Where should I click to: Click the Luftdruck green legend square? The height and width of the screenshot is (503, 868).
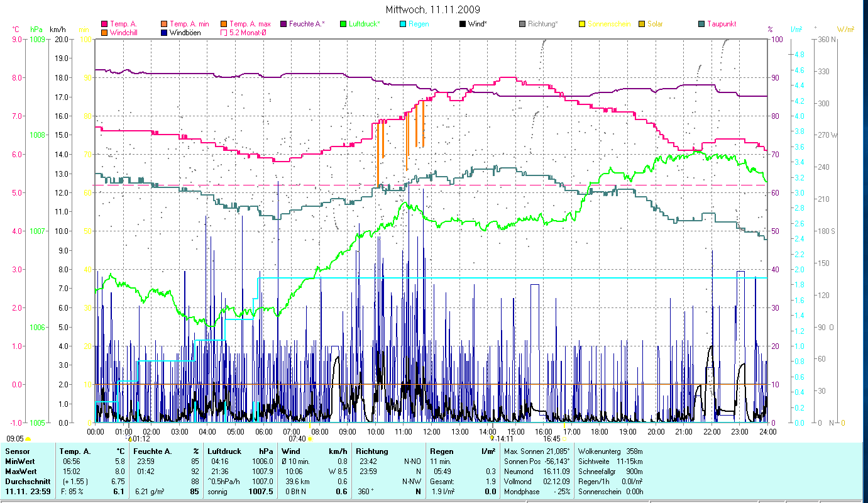click(x=343, y=24)
